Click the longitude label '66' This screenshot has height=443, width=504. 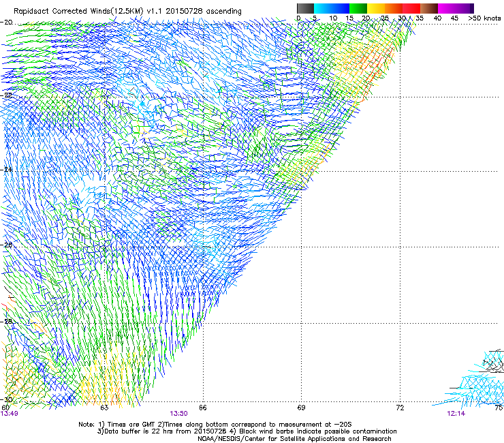tap(203, 408)
